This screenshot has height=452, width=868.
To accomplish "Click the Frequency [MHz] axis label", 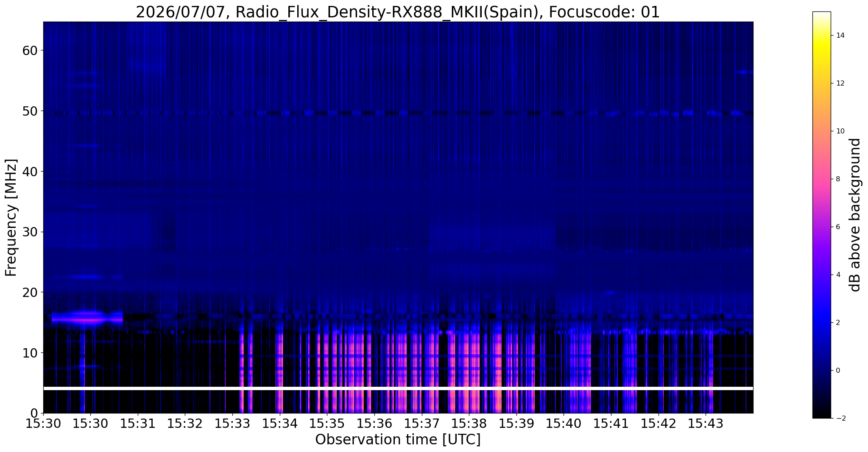I will [x=11, y=217].
